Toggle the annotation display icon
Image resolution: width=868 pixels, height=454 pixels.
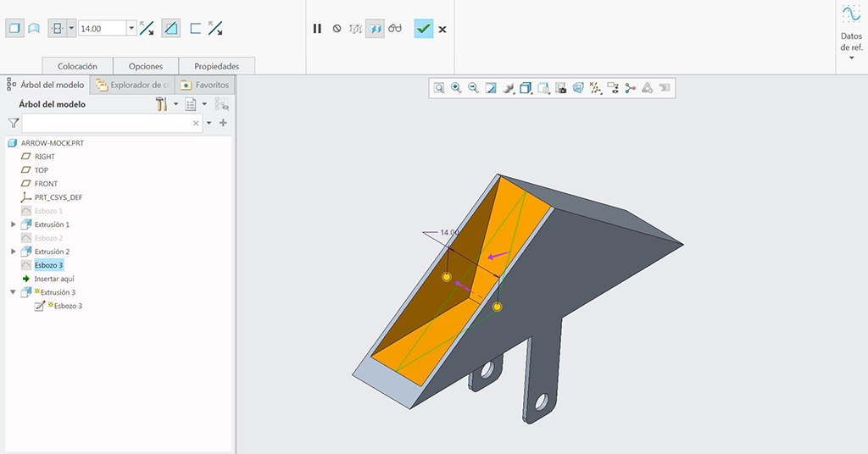[613, 88]
